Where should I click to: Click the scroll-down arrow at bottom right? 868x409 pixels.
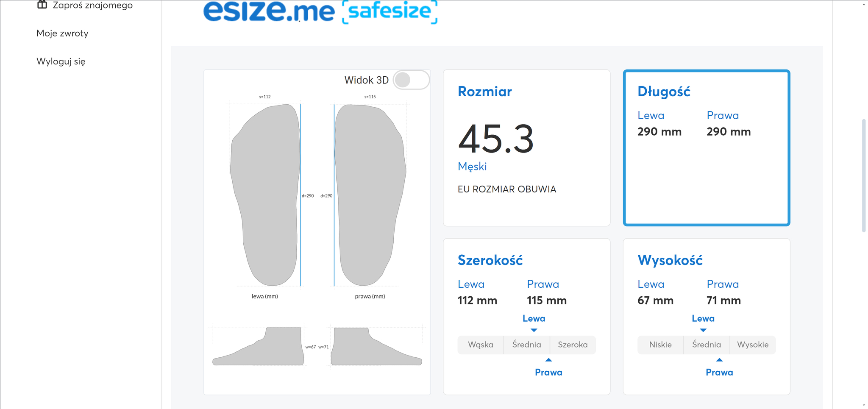click(864, 406)
